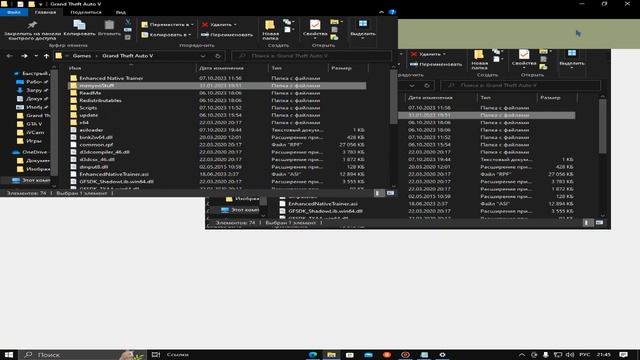Click the Copy path icon below the scissors
Image resolution: width=640 pixels, height=360 pixels.
pyautogui.click(x=128, y=29)
